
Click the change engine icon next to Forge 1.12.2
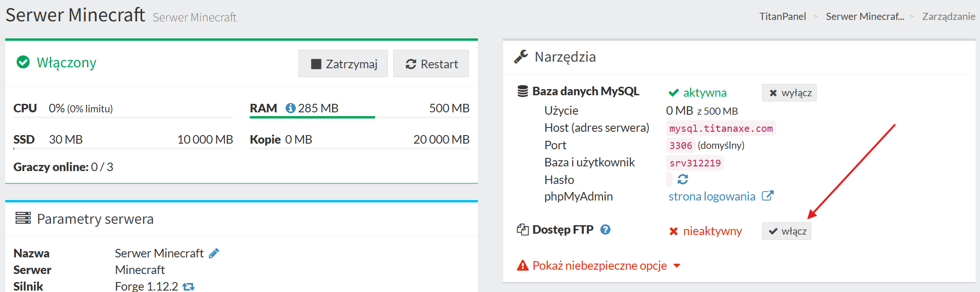click(x=189, y=286)
